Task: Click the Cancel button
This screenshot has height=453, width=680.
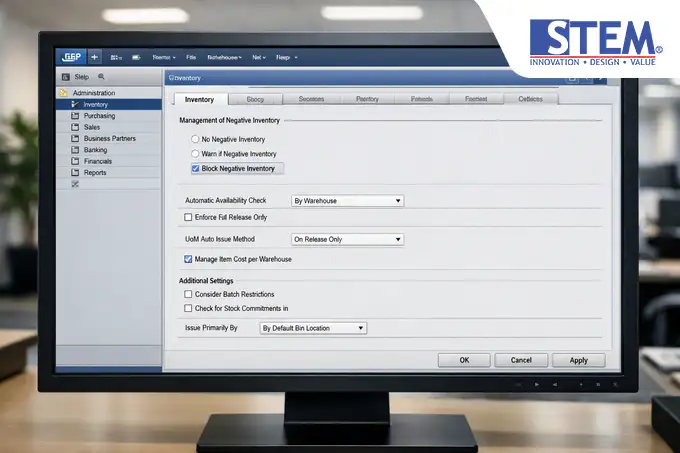Action: pyautogui.click(x=521, y=360)
